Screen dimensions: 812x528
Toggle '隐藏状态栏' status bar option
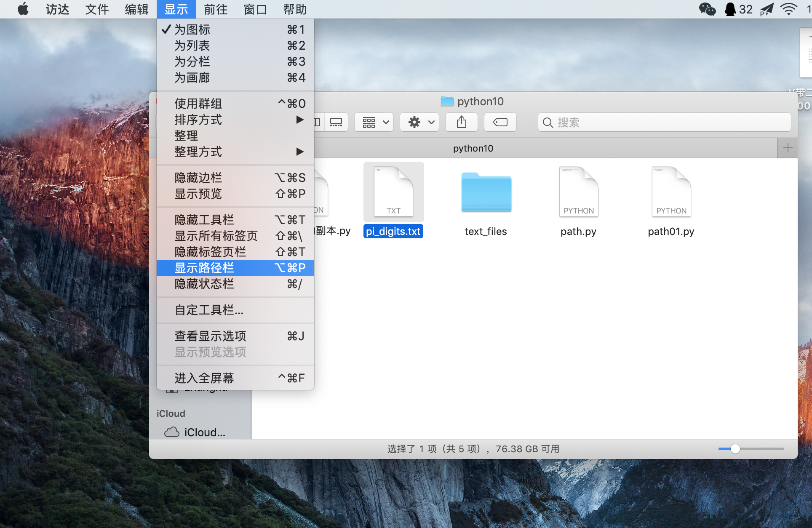coord(204,284)
